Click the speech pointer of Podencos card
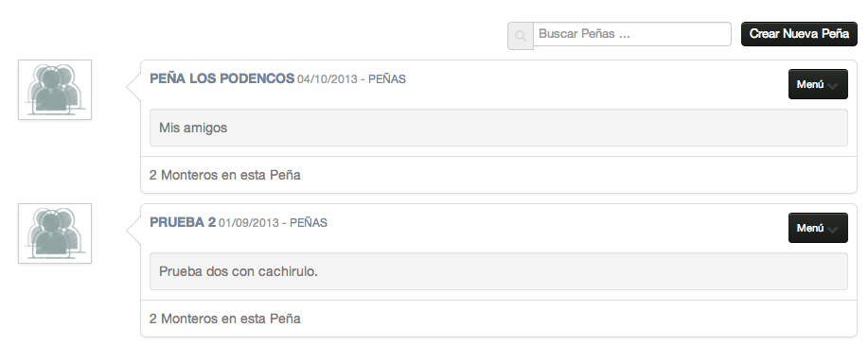Screen dimensions: 868x345 [x=134, y=87]
